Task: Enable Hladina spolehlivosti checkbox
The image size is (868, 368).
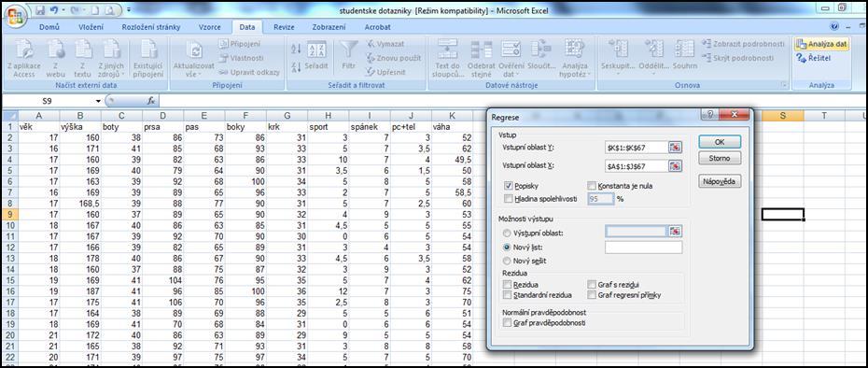Action: pos(509,198)
